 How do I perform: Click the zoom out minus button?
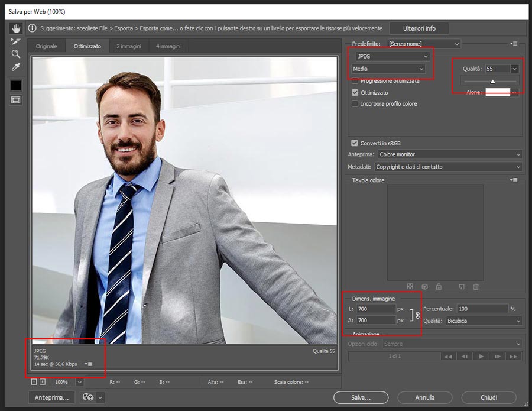(34, 382)
